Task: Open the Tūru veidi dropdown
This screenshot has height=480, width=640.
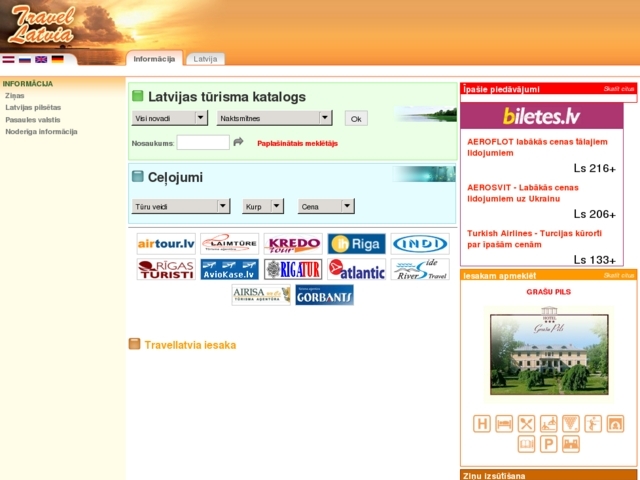Action: (x=181, y=206)
